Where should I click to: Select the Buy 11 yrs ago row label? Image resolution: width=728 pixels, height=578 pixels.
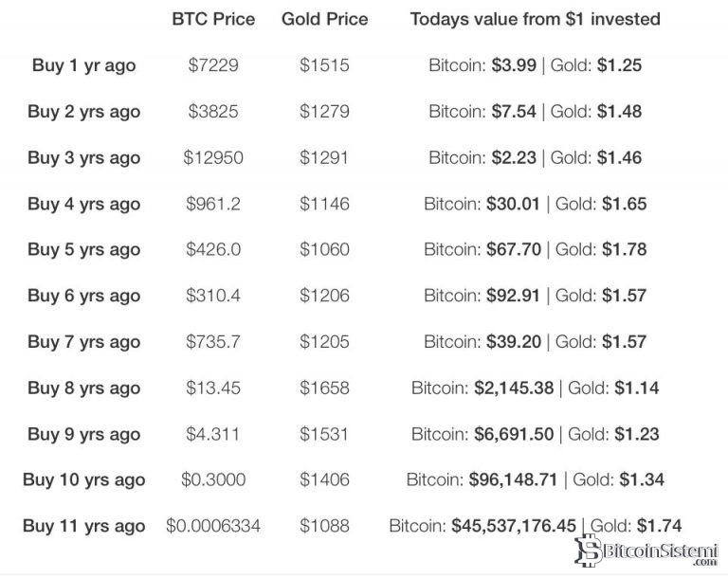click(x=83, y=527)
